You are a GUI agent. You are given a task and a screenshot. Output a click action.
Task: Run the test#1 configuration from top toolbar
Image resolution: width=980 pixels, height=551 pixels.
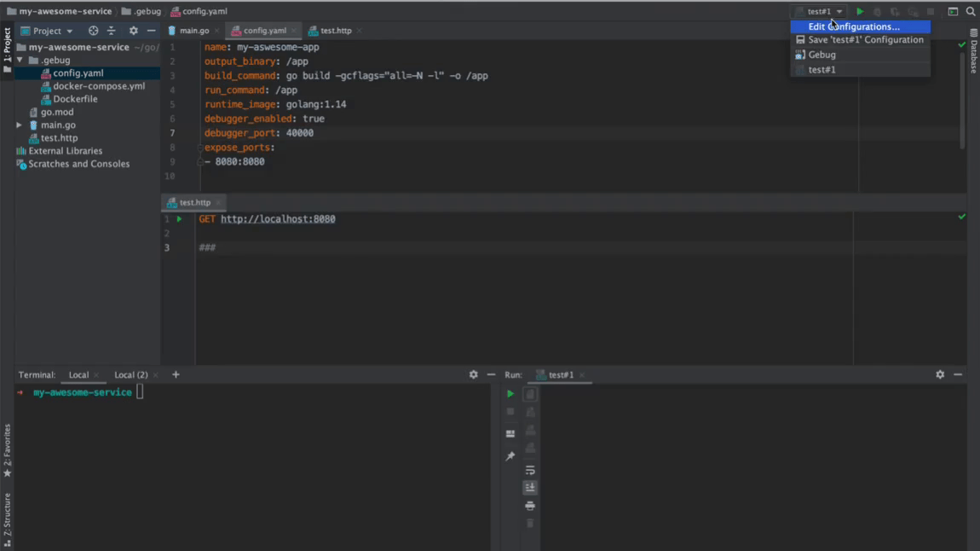(860, 11)
